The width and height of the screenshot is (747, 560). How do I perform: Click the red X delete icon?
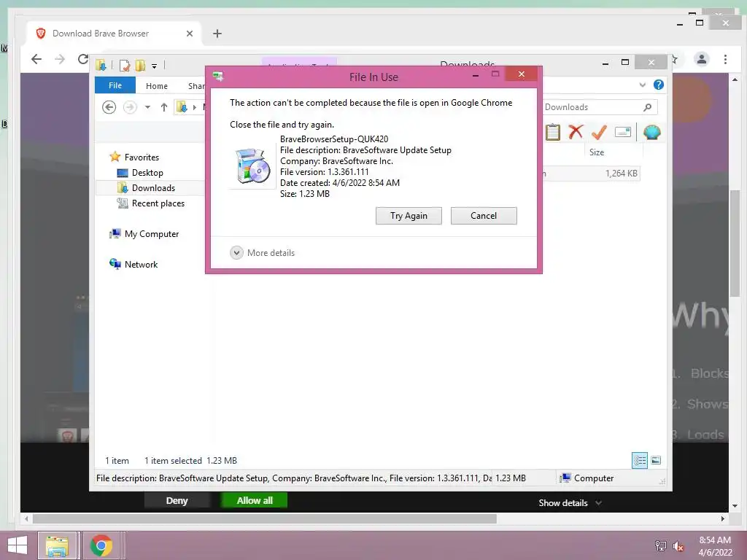[576, 131]
